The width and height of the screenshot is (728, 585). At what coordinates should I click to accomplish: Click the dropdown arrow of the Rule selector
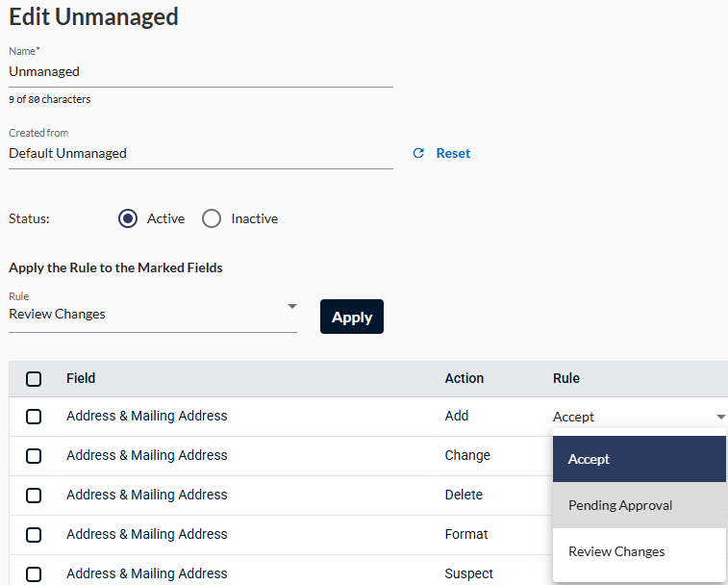coord(292,306)
